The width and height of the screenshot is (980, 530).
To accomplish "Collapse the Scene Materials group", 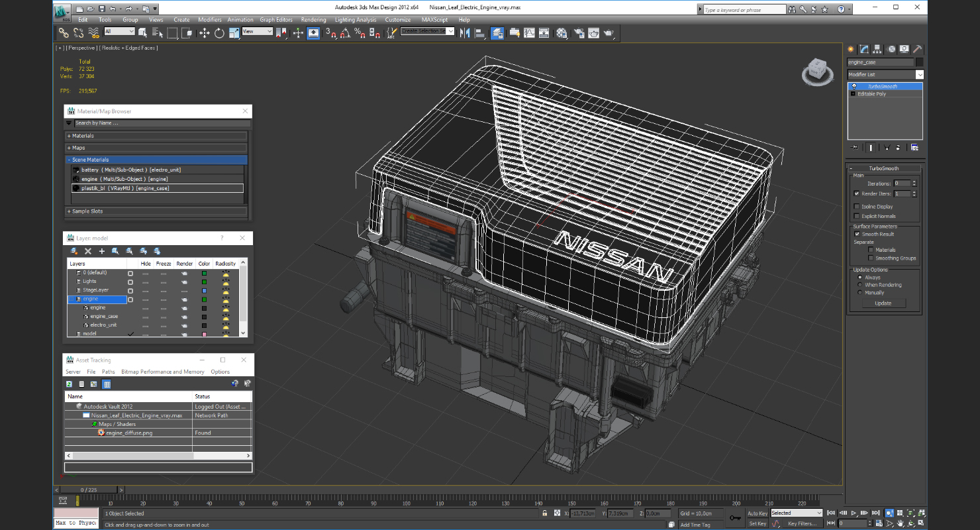I will coord(156,160).
